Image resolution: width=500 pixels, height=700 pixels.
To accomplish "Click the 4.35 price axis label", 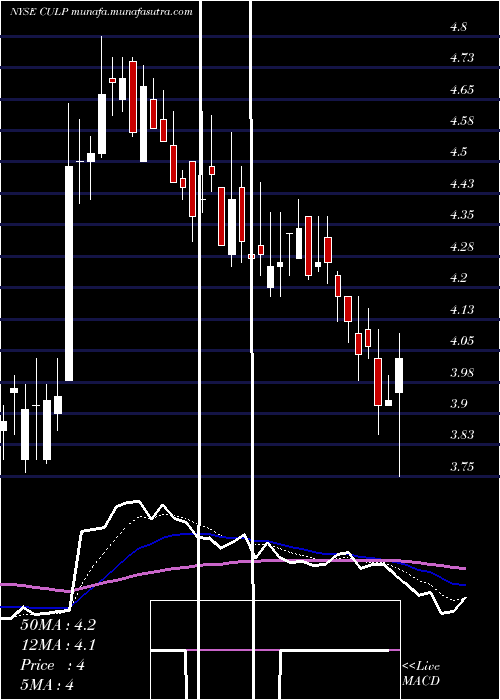I will point(462,215).
